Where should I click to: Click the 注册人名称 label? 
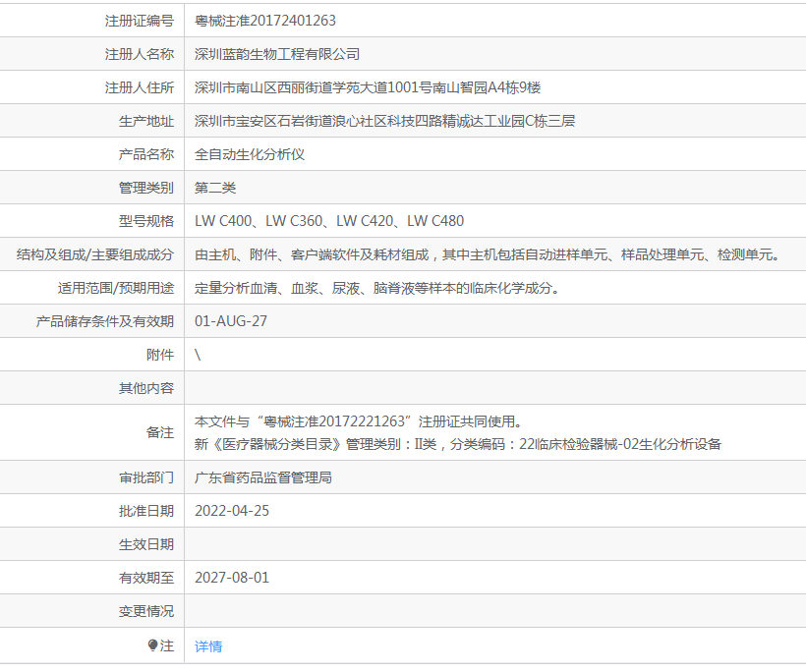pyautogui.click(x=140, y=54)
